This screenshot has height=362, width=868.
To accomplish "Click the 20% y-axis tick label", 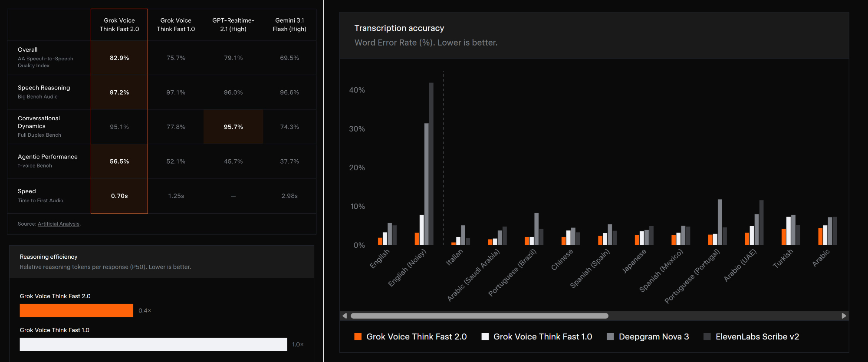I will 357,168.
